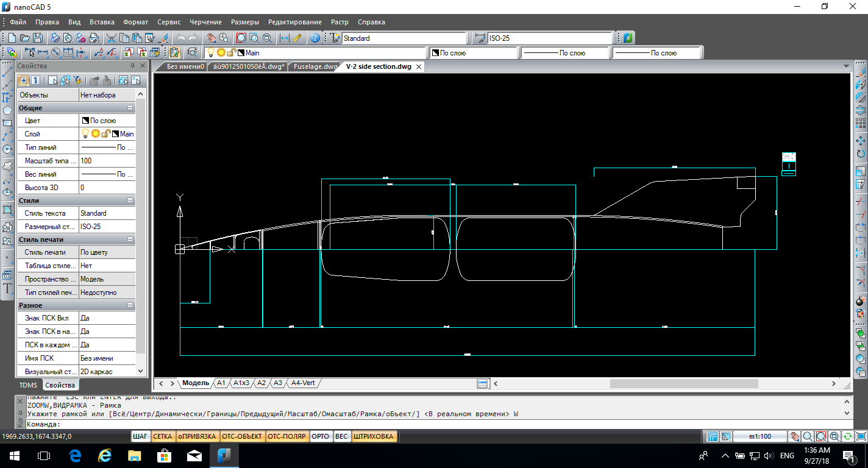
Task: Collapse the Стили properties section
Action: 130,200
